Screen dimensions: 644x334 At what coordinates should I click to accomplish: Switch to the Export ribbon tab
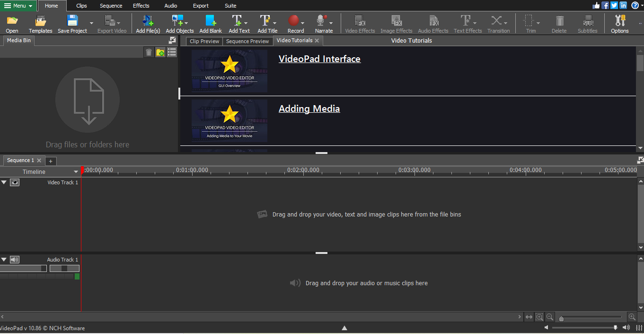click(201, 6)
